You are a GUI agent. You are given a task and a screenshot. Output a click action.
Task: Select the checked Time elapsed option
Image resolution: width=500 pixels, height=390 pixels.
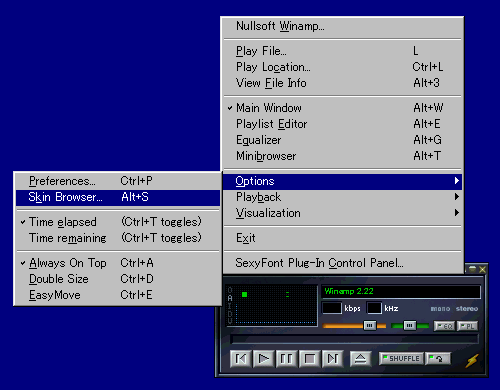[118, 222]
